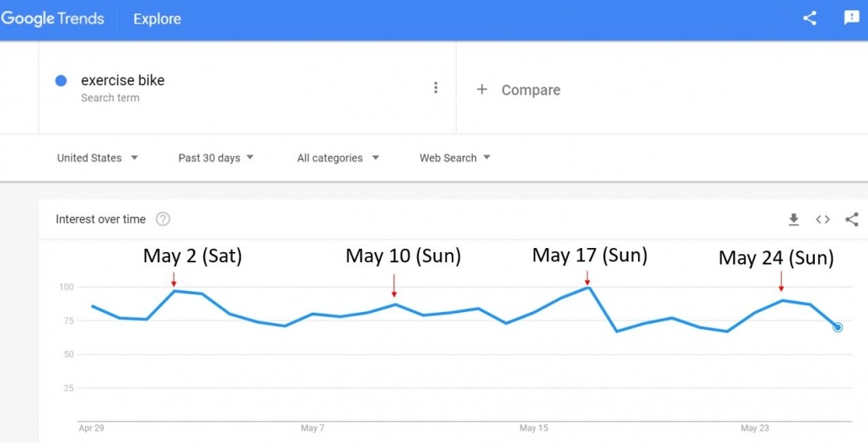Go to the Explore section in header

pos(157,19)
